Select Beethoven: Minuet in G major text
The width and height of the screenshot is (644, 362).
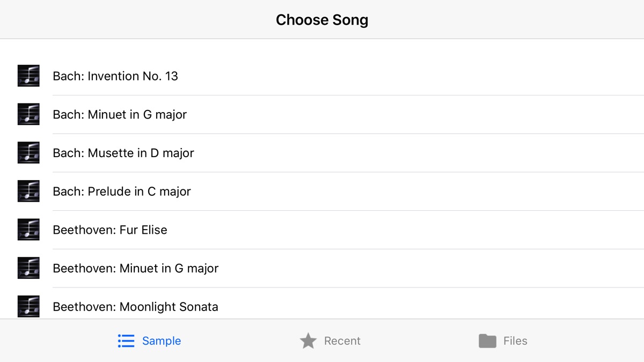(x=136, y=269)
